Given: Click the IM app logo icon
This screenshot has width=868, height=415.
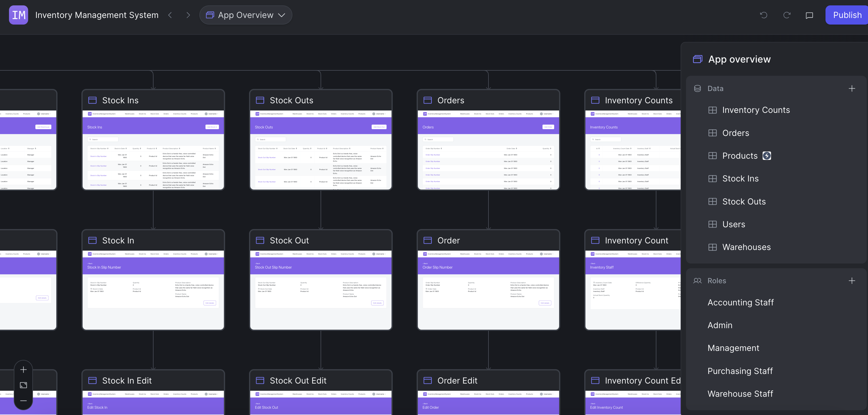Looking at the screenshot, I should (x=19, y=15).
